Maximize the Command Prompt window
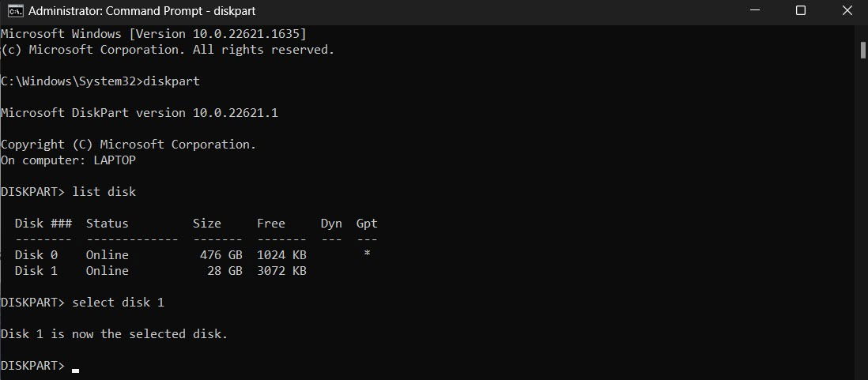This screenshot has height=380, width=868. [x=801, y=10]
